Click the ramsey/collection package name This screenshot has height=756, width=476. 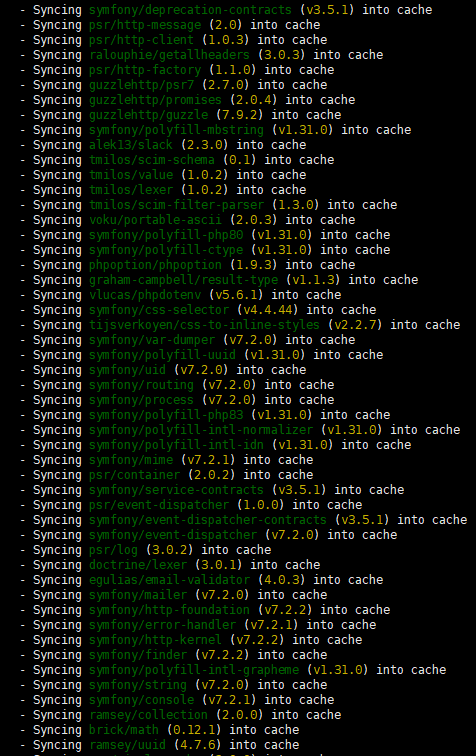[x=148, y=715]
